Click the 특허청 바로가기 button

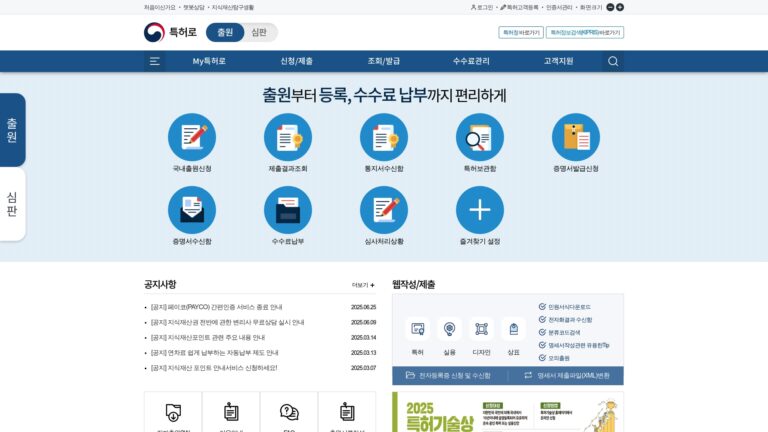coord(521,32)
